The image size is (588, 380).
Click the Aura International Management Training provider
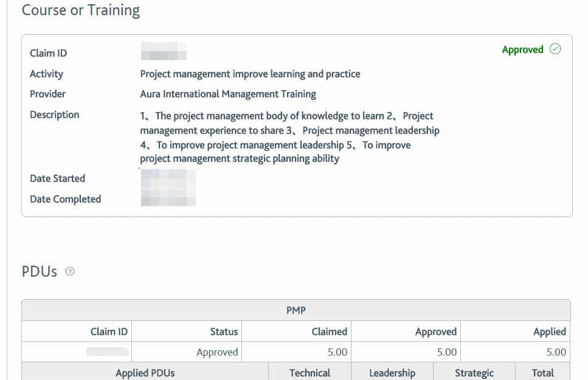pos(228,94)
